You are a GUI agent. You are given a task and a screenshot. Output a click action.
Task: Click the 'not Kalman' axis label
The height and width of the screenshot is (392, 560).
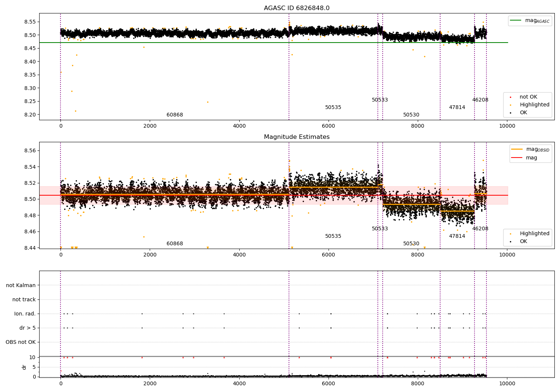coord(21,285)
